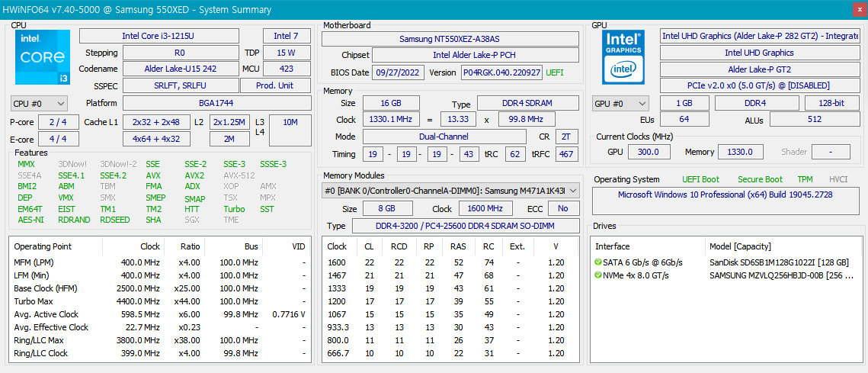The image size is (868, 373).
Task: Select the SanDisk SD6SB1M128G1022I drive row
Action: pyautogui.click(x=727, y=262)
